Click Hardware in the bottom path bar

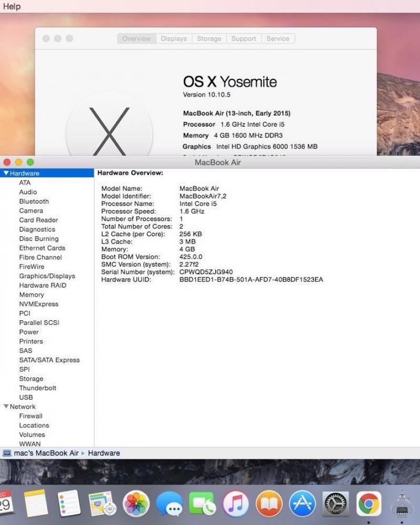104,453
